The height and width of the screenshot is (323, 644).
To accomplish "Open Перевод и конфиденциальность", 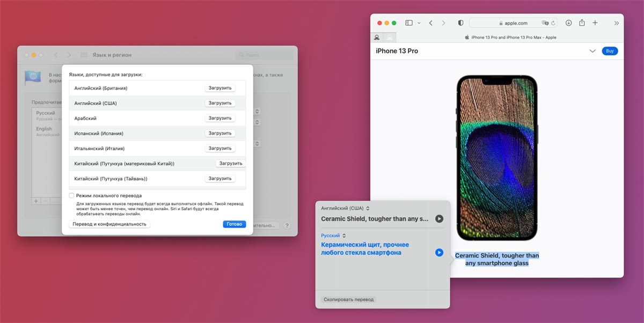I will (109, 224).
